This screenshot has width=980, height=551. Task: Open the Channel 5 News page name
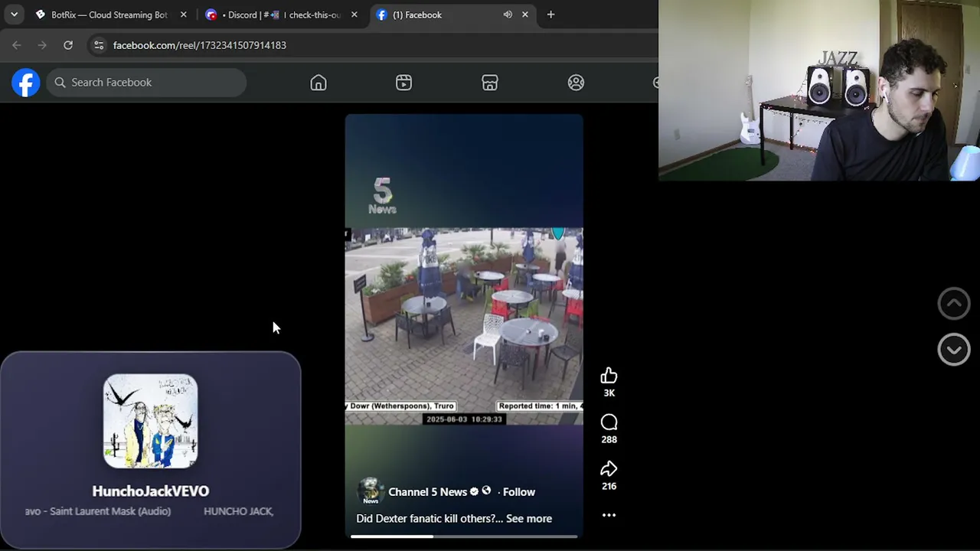427,492
